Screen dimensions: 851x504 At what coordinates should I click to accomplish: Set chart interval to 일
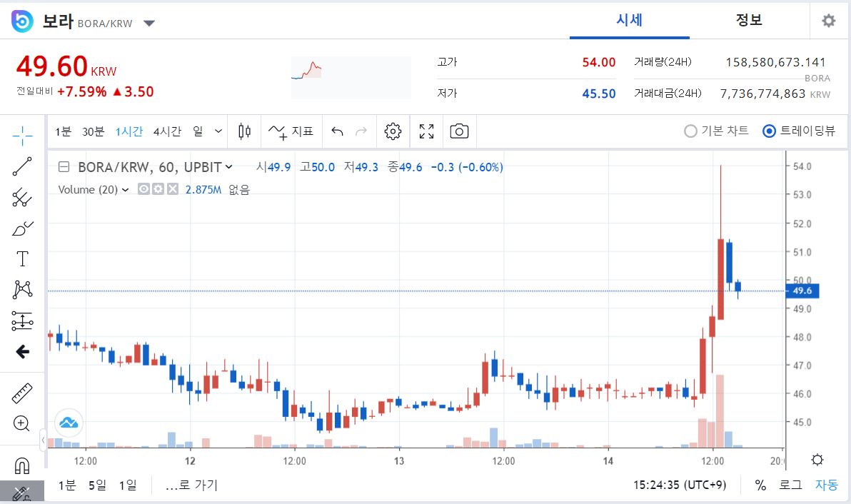198,131
